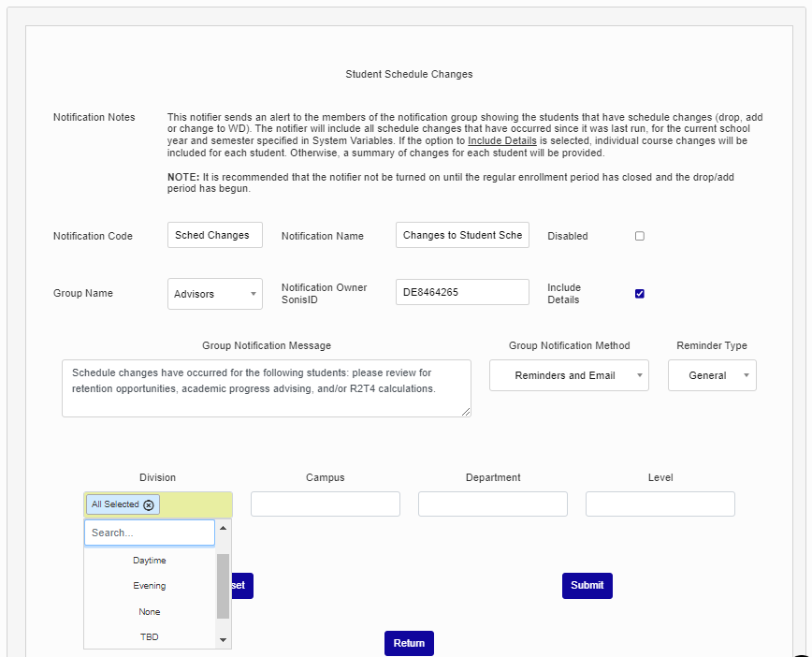Select Daytime from division list
Viewport: 812px width, 657px height.
coord(150,561)
